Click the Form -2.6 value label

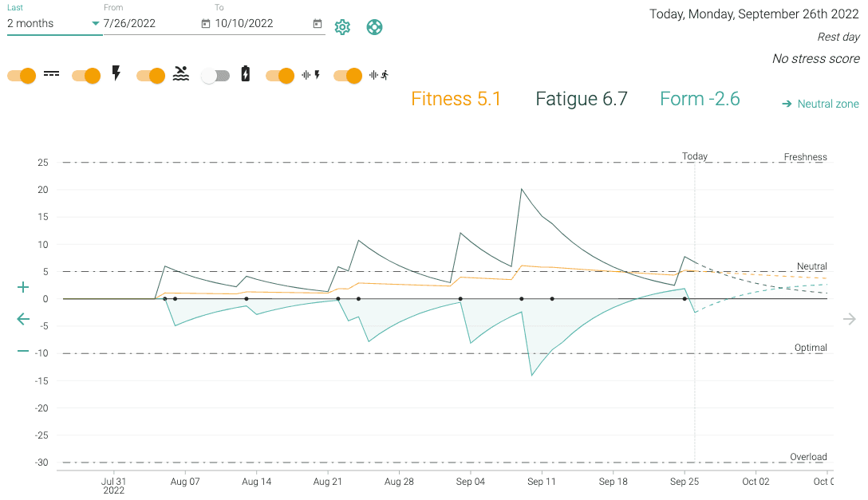(700, 99)
